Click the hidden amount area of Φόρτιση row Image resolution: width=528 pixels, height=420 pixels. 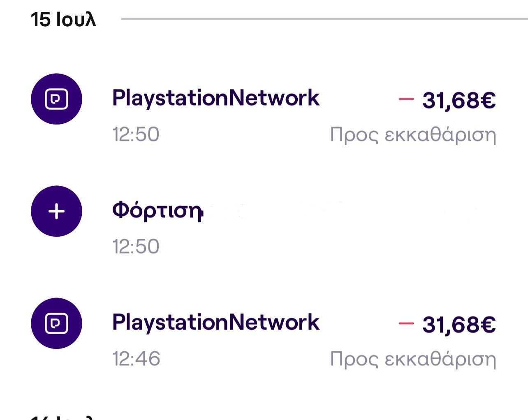(411, 211)
